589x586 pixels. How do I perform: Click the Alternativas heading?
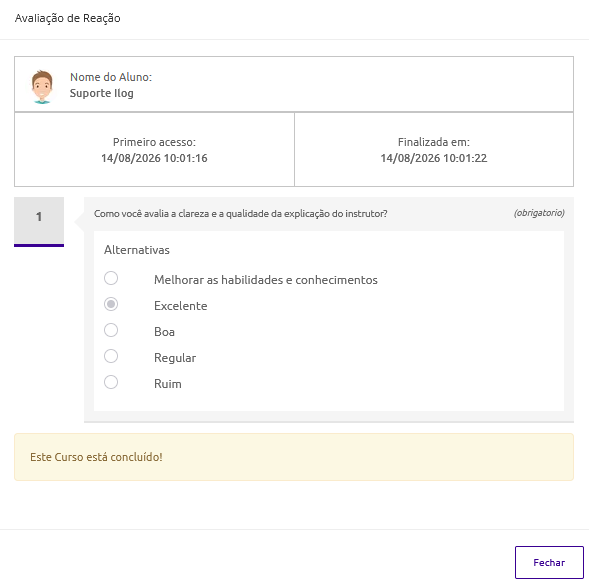[x=137, y=250]
